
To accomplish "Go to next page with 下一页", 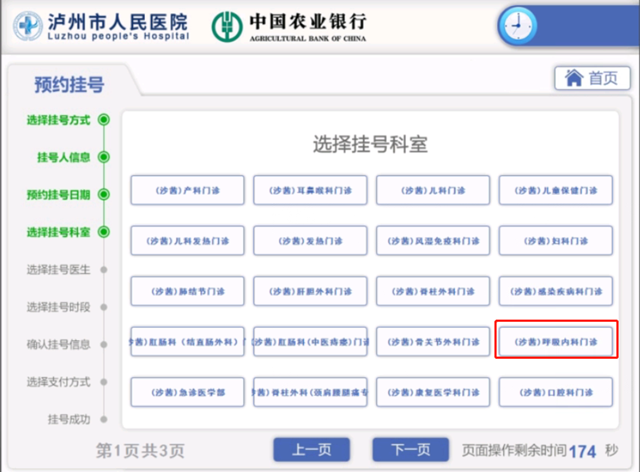I will pos(410,450).
